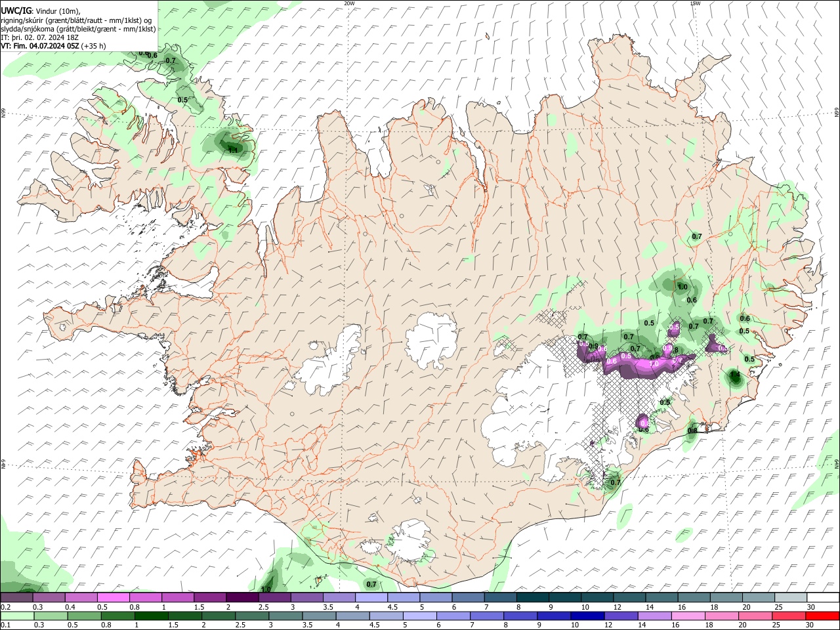Pick the darkest green 1 rain swatch
Viewport: 840px width, 630px height.
(152, 616)
